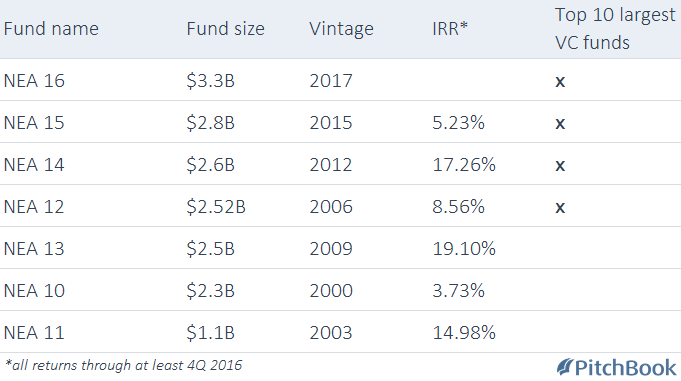Click the $3.3B fund size cell
Viewport: 681px width, 381px height.
click(211, 81)
